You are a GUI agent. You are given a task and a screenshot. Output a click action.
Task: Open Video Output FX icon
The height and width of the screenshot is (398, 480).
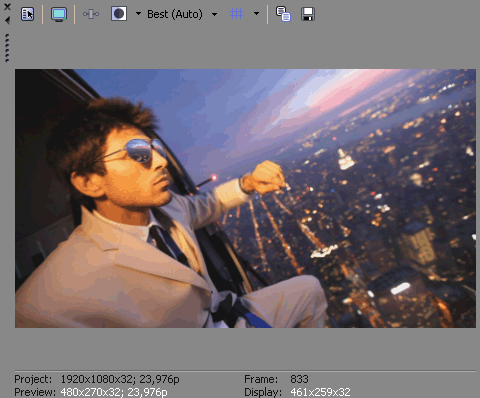[91, 14]
